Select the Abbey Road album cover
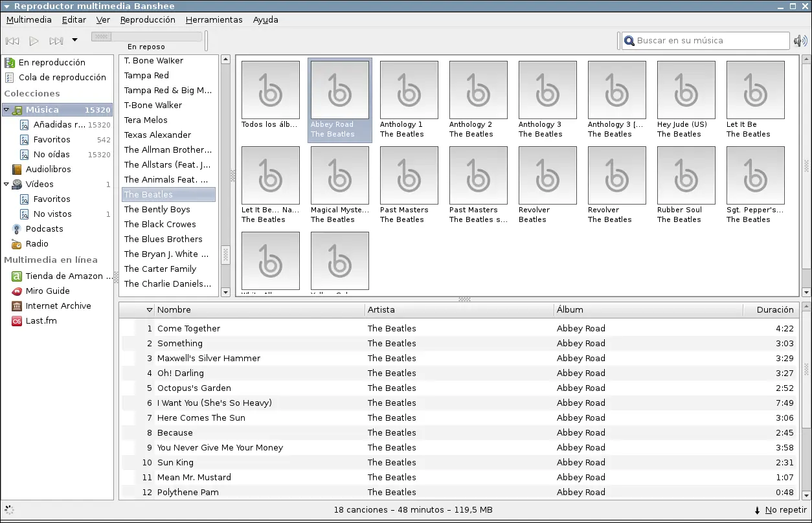812x523 pixels. pos(340,90)
